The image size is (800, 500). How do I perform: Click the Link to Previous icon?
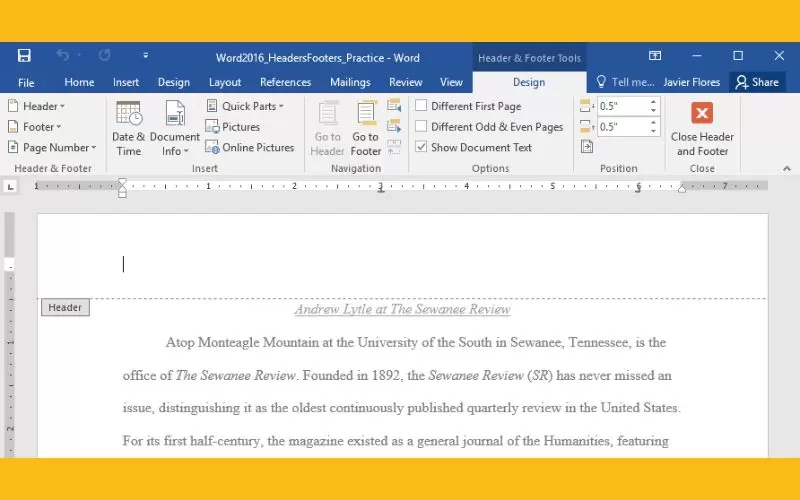(x=394, y=147)
